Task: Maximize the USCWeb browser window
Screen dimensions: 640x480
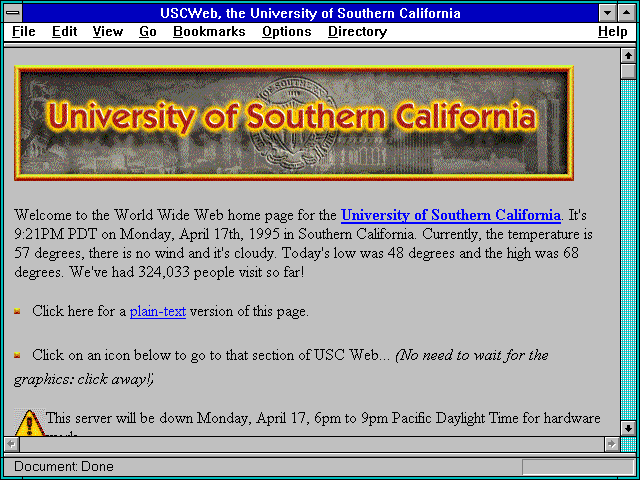Action: pyautogui.click(x=627, y=13)
